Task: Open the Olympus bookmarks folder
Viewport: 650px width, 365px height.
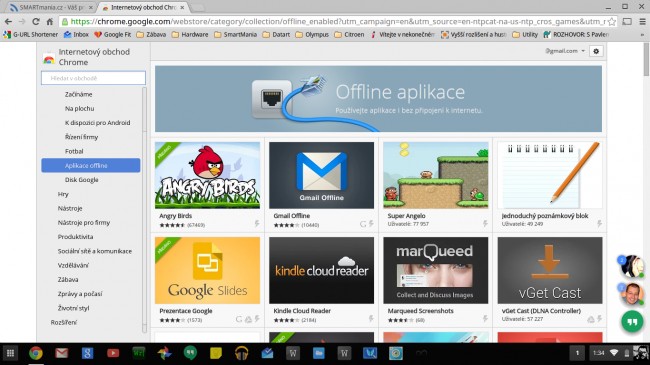Action: pos(312,35)
